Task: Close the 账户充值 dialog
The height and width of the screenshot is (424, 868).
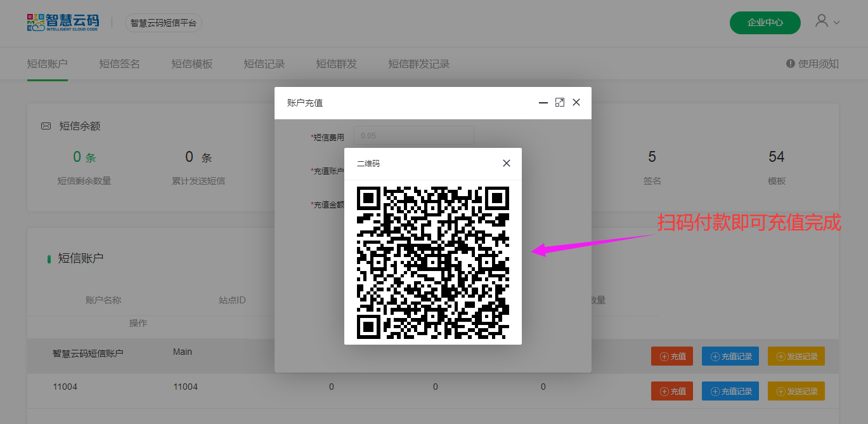Action: click(576, 102)
